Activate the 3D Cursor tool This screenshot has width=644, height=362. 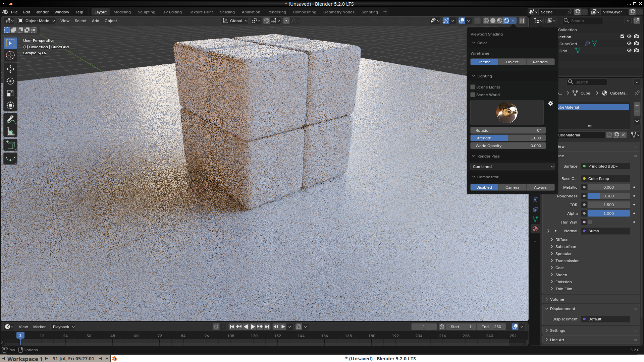coord(10,55)
